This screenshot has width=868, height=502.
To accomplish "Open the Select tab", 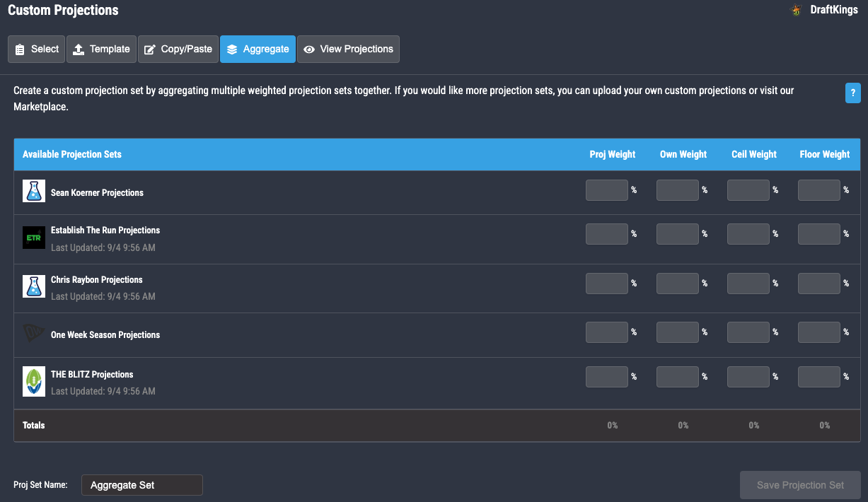I will coord(37,49).
